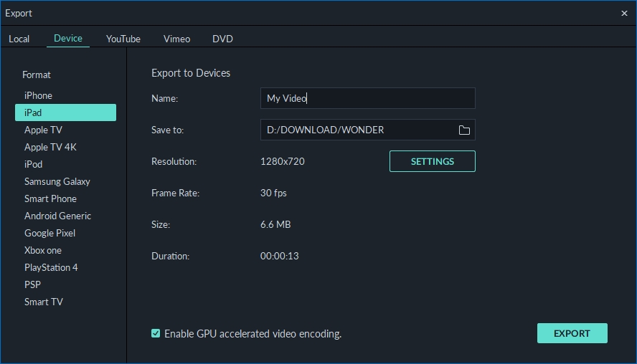Choose PlayStation 4 format
This screenshot has width=637, height=364.
[51, 267]
